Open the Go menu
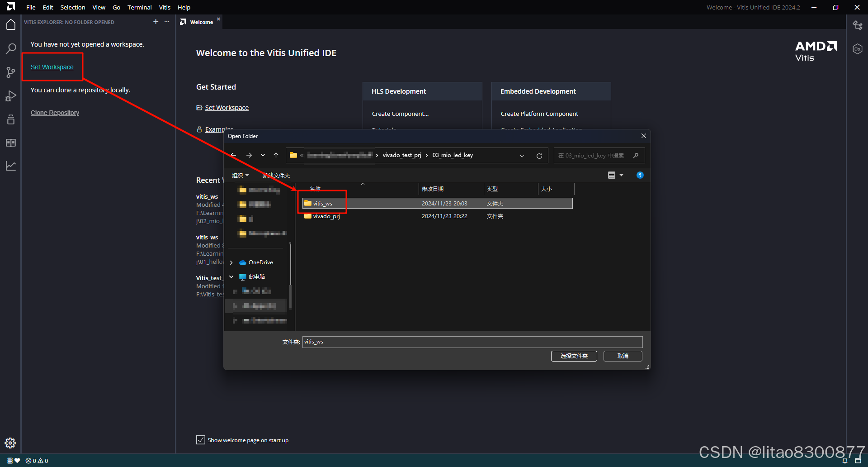 pyautogui.click(x=116, y=7)
